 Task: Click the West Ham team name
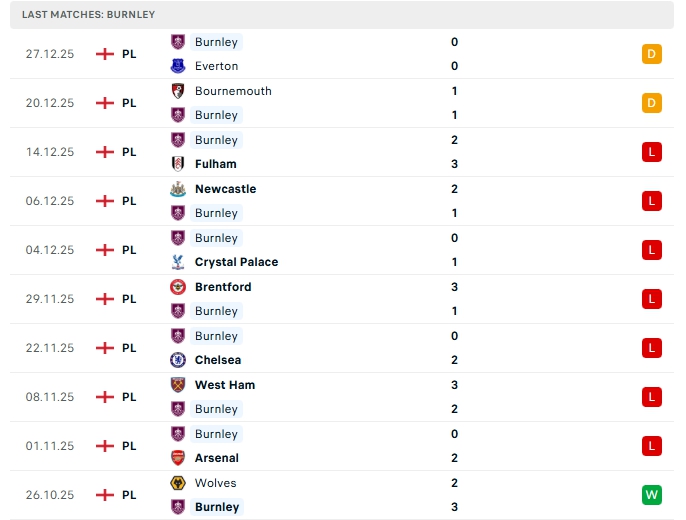coord(225,385)
